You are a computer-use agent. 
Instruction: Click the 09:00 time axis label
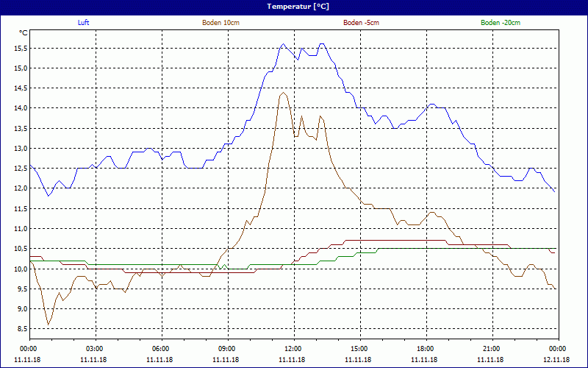(x=226, y=349)
